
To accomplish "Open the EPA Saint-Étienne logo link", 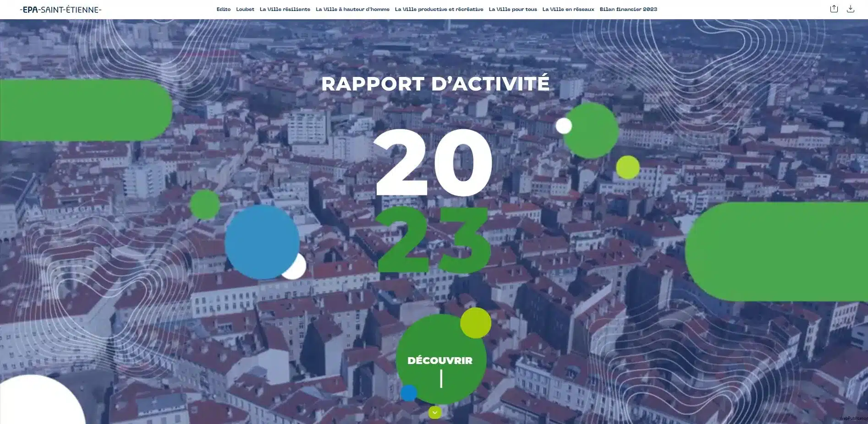I will pyautogui.click(x=60, y=9).
